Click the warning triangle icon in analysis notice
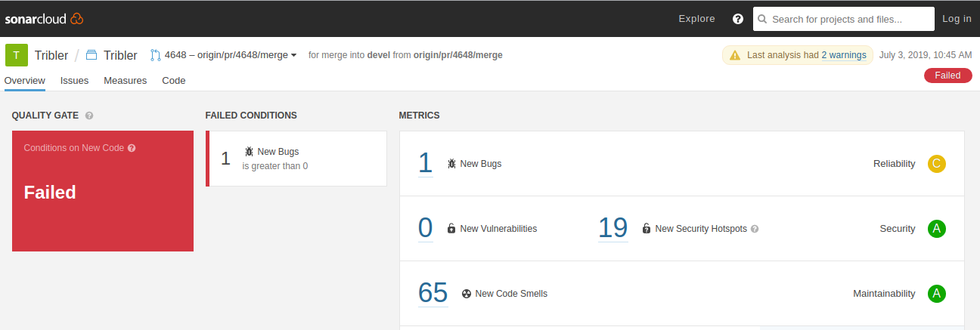Image resolution: width=980 pixels, height=330 pixels. [735, 55]
